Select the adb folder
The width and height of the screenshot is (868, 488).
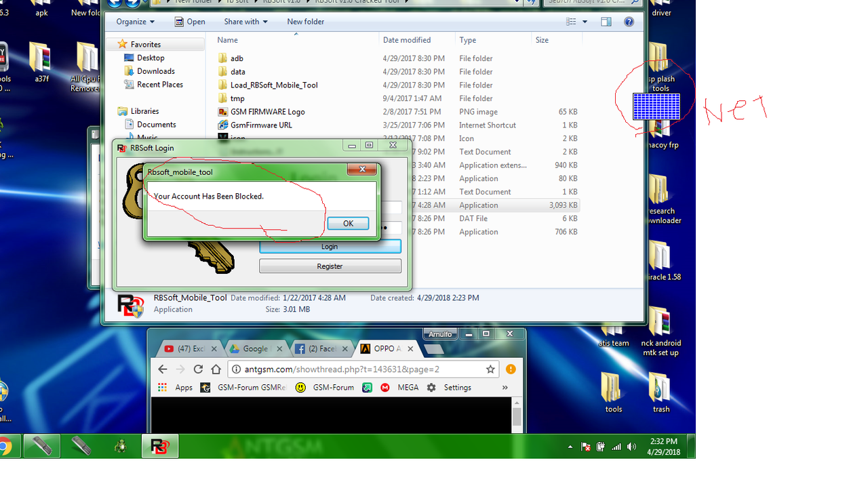[x=237, y=58]
